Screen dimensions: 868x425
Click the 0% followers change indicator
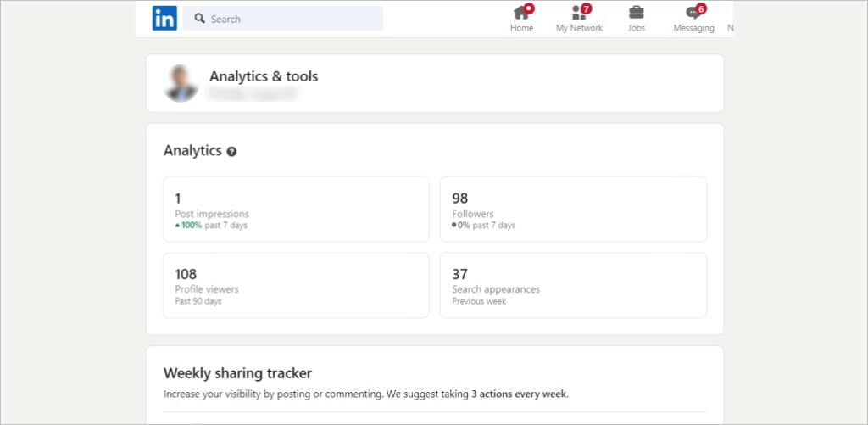coord(461,226)
